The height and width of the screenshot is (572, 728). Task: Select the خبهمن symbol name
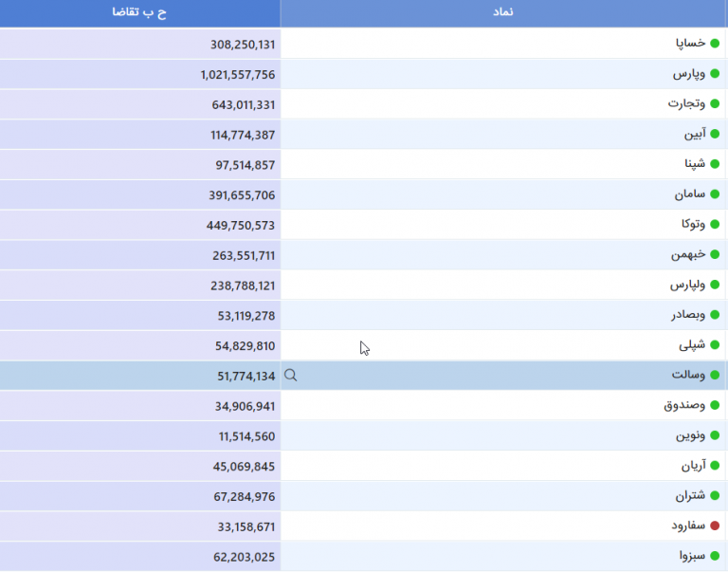688,254
